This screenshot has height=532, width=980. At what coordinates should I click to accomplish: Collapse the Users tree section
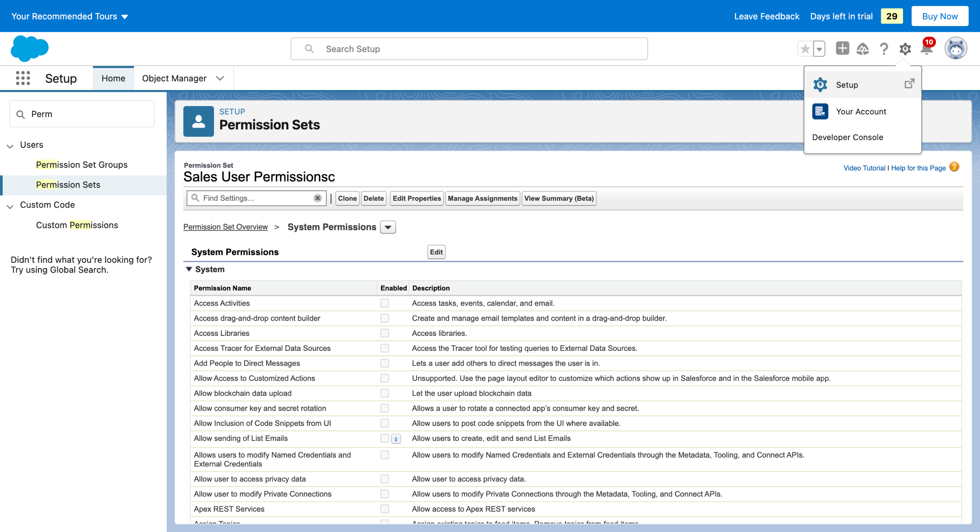coord(10,146)
